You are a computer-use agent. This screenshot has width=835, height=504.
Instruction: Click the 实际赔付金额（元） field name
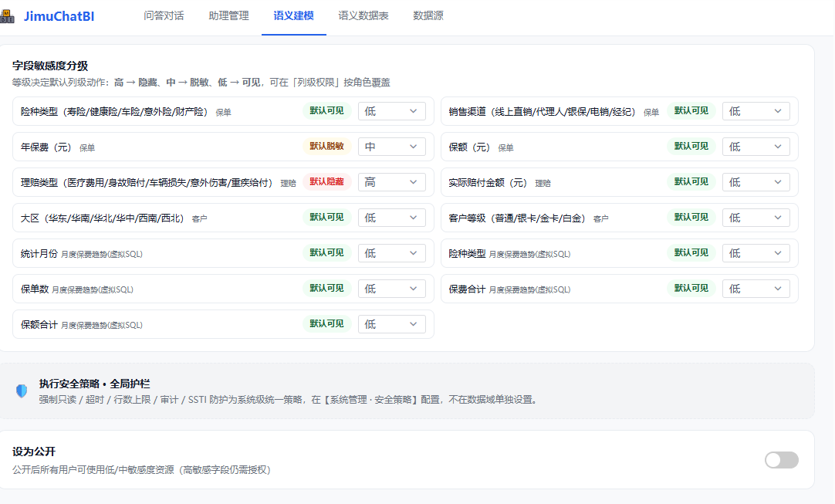pos(488,183)
